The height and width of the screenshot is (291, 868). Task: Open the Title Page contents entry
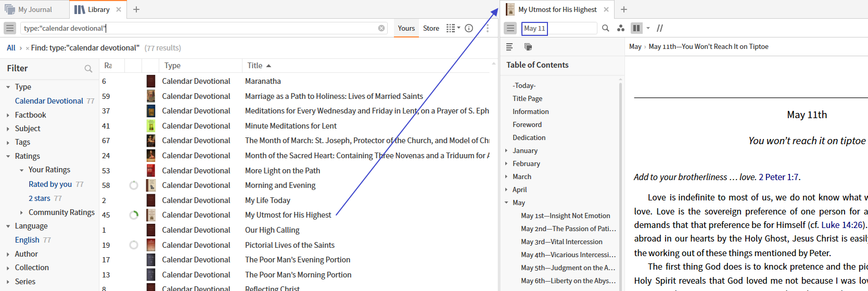[527, 98]
